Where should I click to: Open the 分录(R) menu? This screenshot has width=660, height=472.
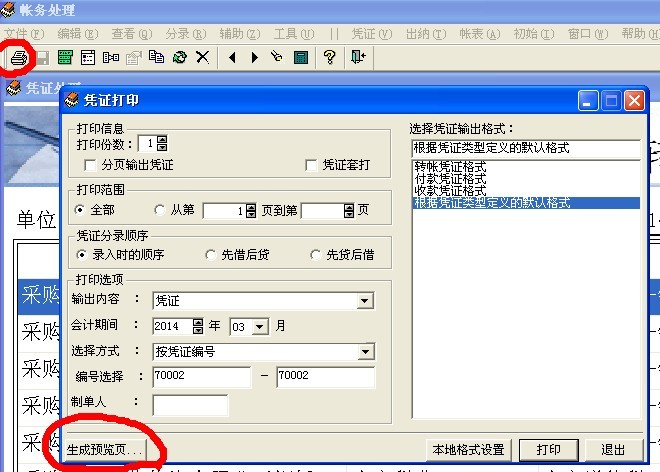pyautogui.click(x=186, y=34)
